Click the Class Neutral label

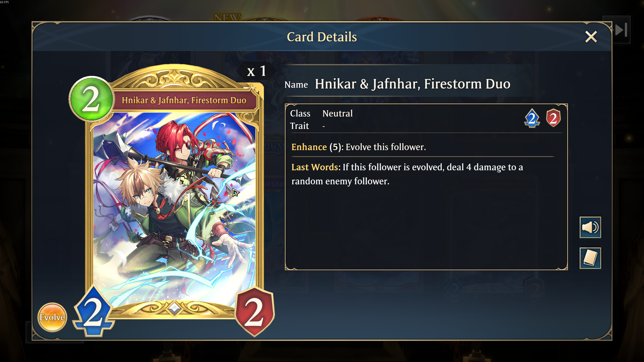coord(321,113)
